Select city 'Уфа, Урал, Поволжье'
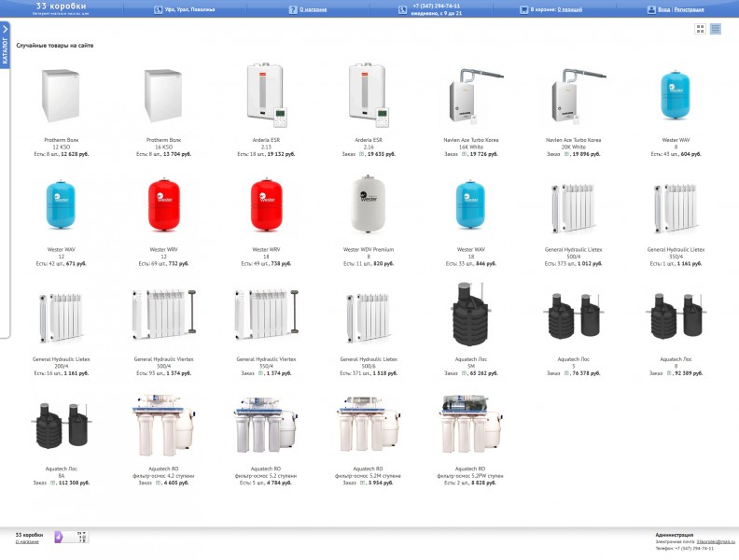 (190, 9)
